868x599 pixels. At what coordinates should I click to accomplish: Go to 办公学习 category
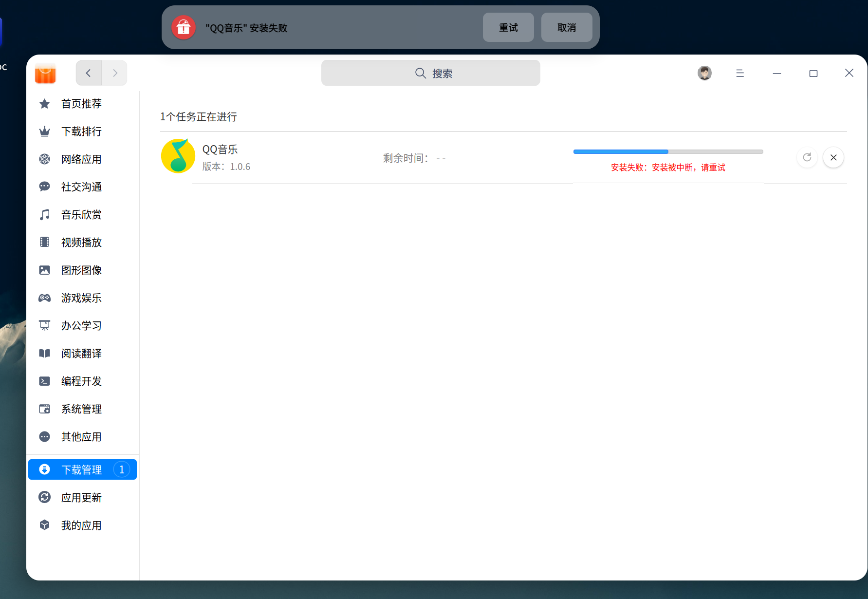tap(83, 326)
